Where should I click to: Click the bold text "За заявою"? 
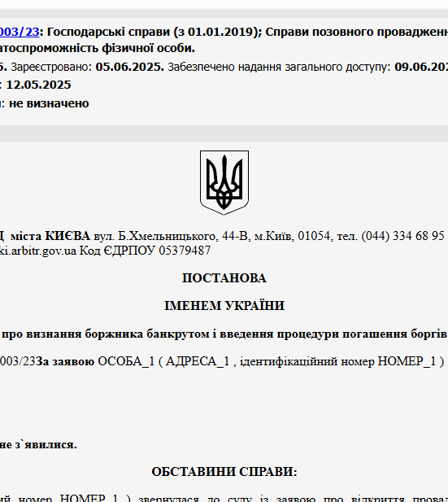tap(65, 361)
